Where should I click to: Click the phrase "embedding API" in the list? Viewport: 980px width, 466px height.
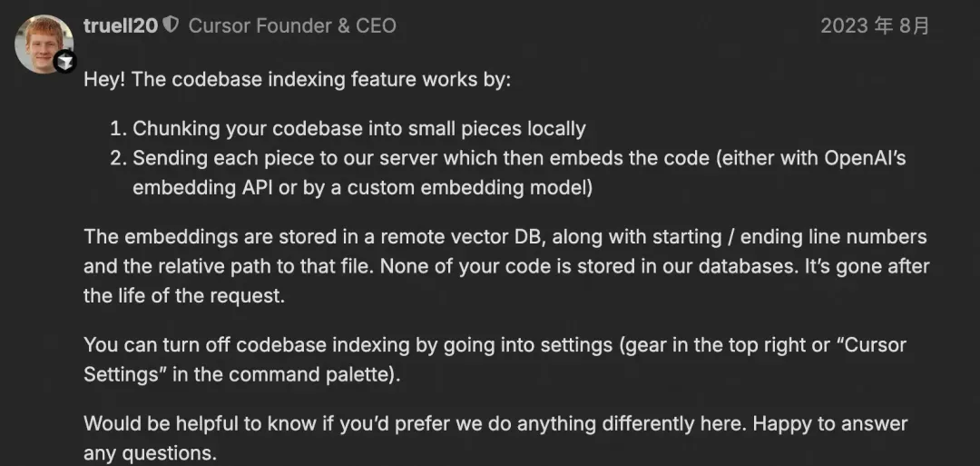(195, 187)
